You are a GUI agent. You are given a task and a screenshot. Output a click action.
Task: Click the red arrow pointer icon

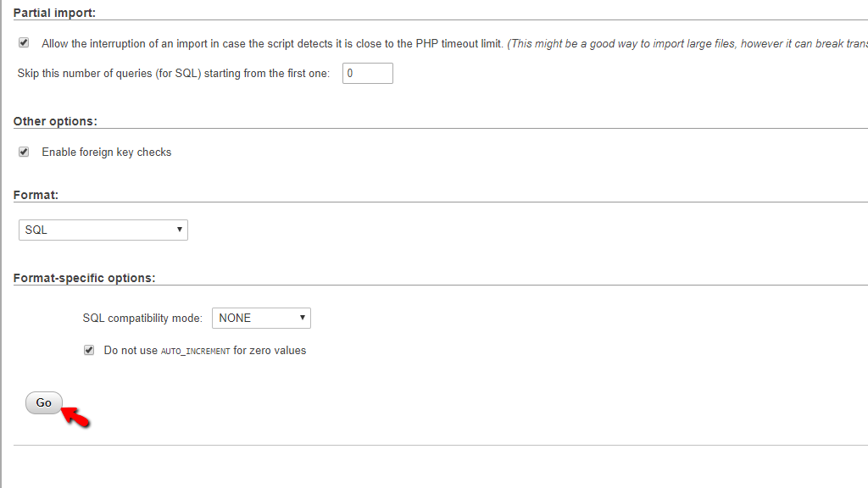pyautogui.click(x=75, y=417)
